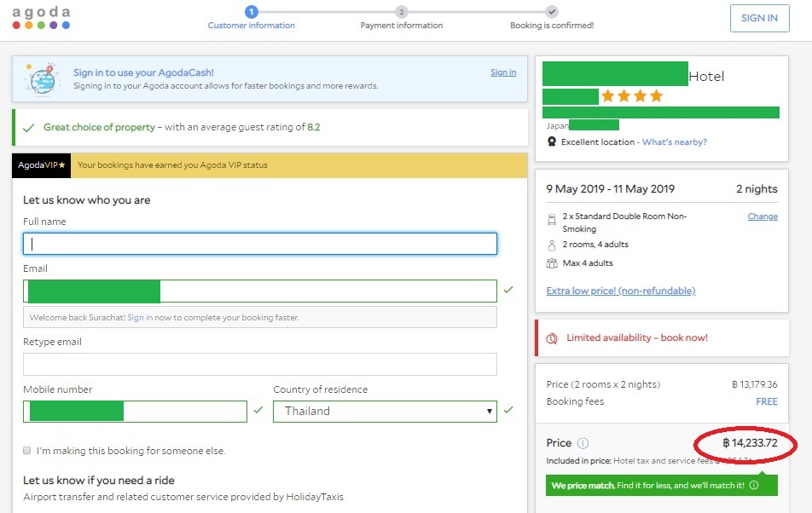The height and width of the screenshot is (513, 812).
Task: Click the limited availability clock icon
Action: point(552,338)
